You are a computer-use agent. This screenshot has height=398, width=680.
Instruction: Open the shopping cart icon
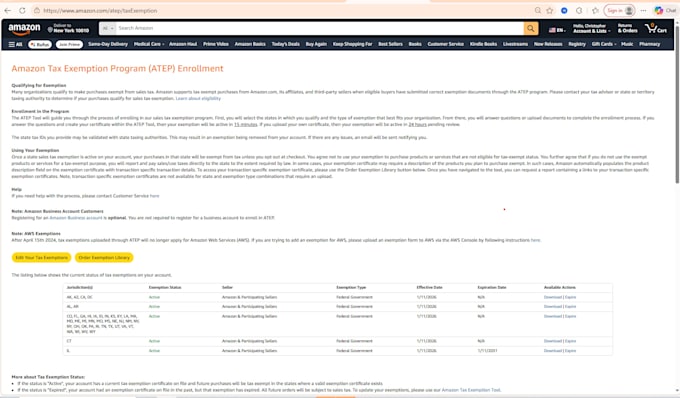click(655, 29)
